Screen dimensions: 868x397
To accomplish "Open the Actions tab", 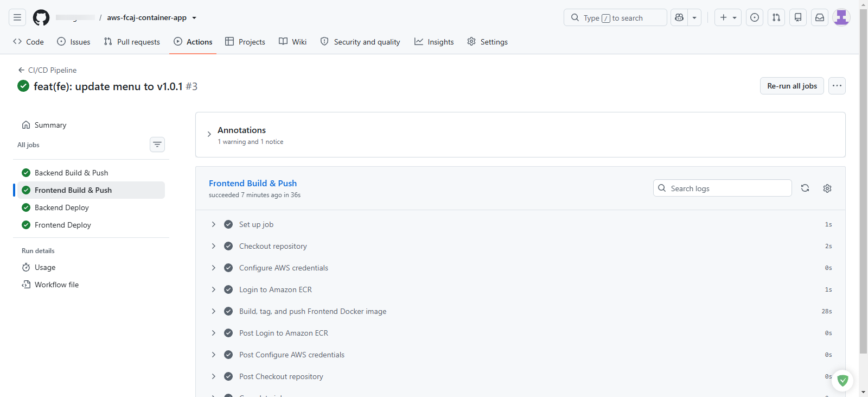I will [193, 42].
